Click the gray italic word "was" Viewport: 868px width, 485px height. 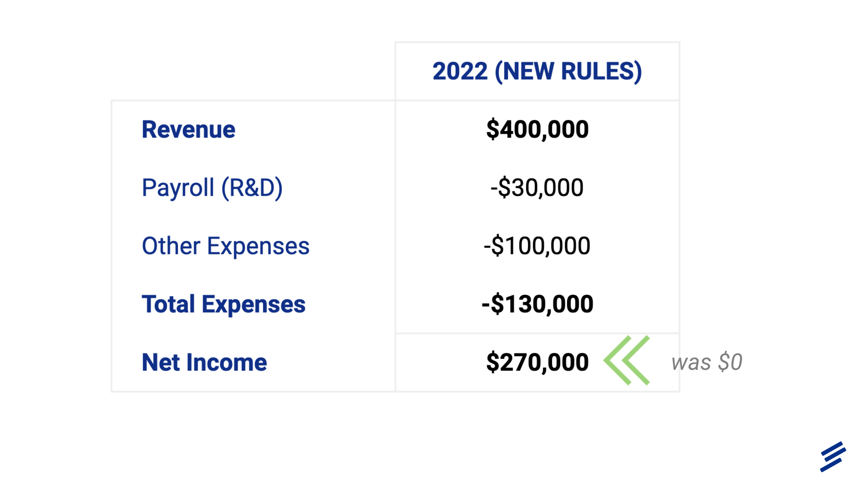click(691, 362)
